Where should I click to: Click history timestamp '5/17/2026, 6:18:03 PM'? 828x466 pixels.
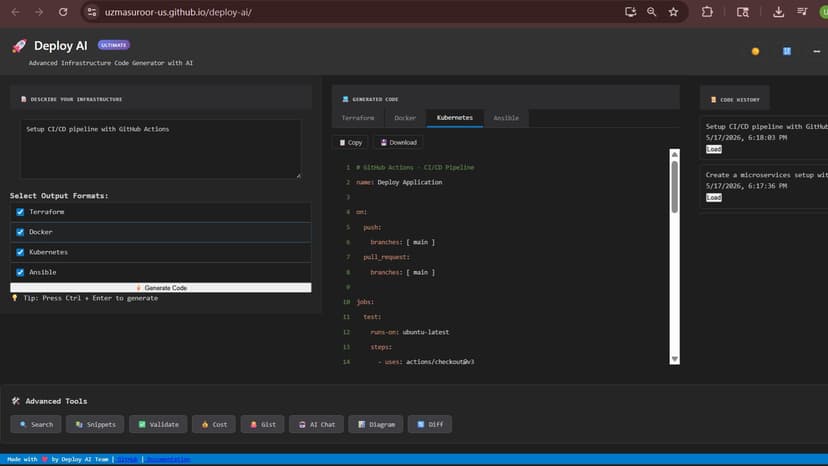746,137
